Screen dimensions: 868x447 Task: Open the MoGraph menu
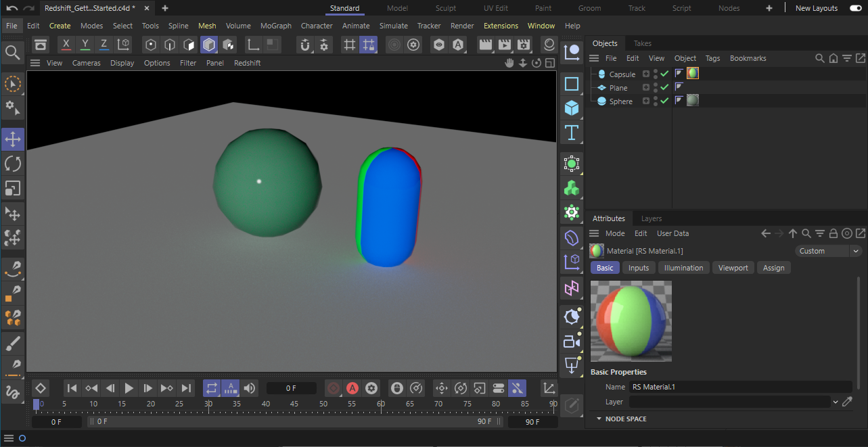point(276,26)
